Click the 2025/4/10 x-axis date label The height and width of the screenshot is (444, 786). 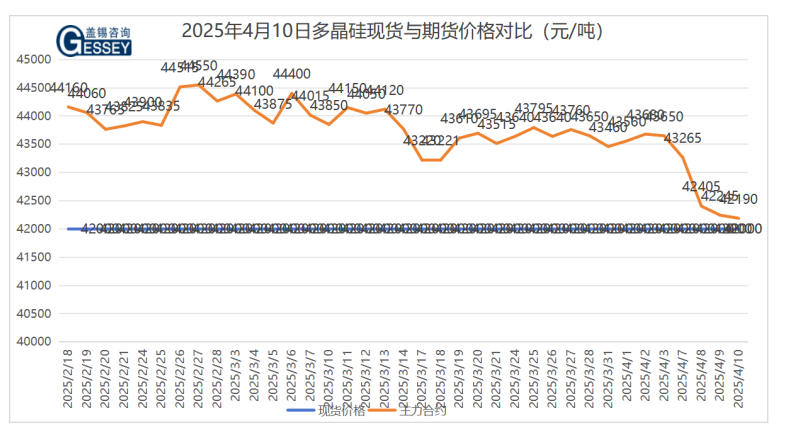click(739, 378)
